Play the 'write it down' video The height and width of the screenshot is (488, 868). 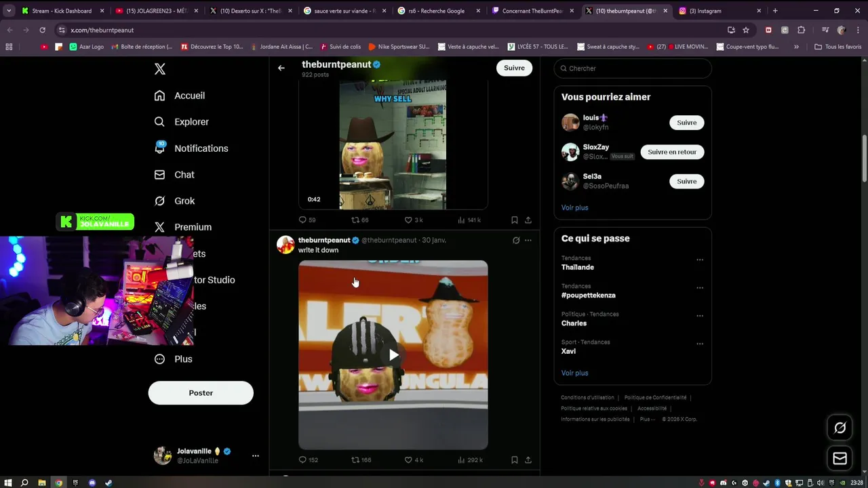393,355
